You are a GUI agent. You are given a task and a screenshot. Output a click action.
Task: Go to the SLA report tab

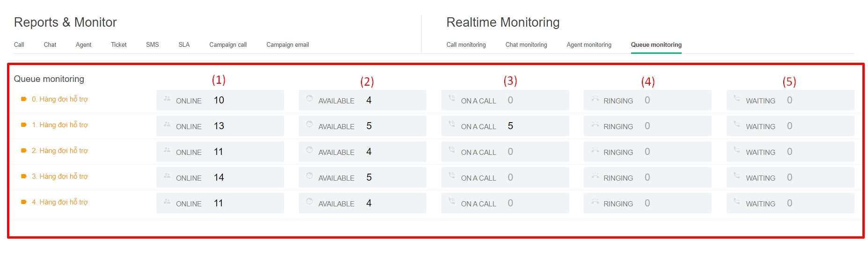184,45
